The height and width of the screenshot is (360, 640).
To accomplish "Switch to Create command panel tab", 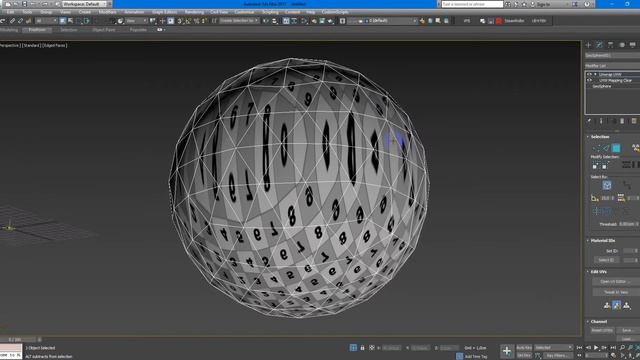I will [x=588, y=44].
